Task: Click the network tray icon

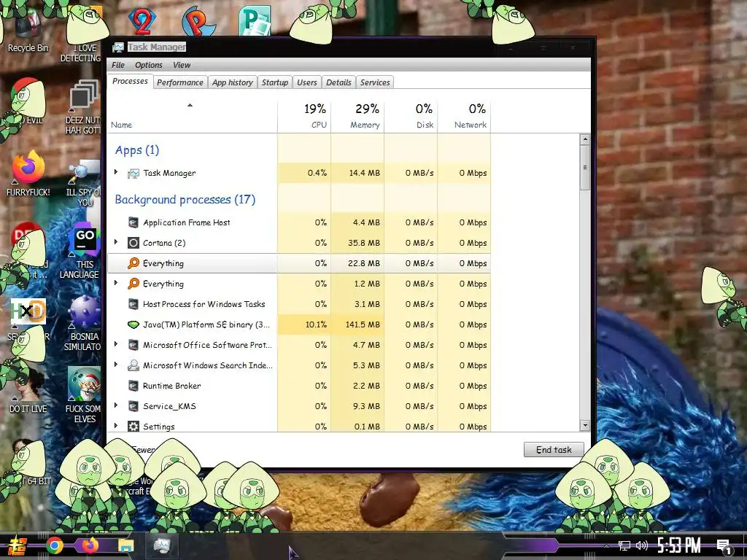Action: coord(624,545)
